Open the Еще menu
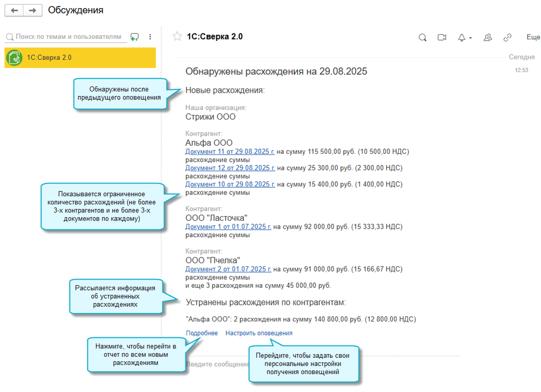Viewport: 541px width, 392px height. (533, 37)
